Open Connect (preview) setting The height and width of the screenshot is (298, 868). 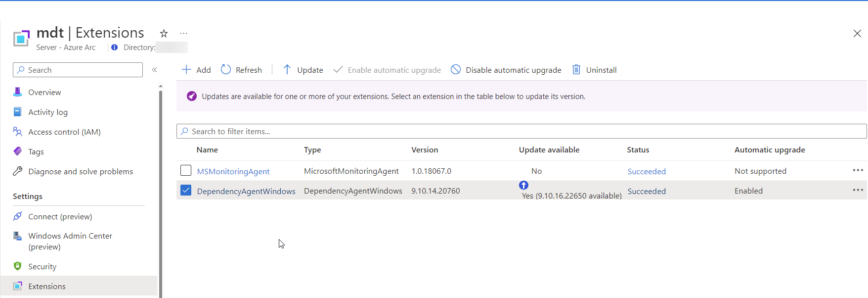[60, 216]
